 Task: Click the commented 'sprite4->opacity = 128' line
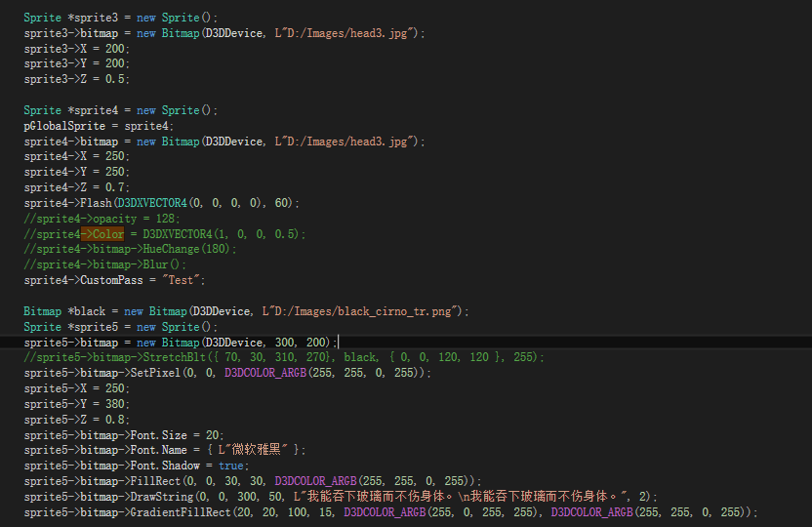[101, 219]
